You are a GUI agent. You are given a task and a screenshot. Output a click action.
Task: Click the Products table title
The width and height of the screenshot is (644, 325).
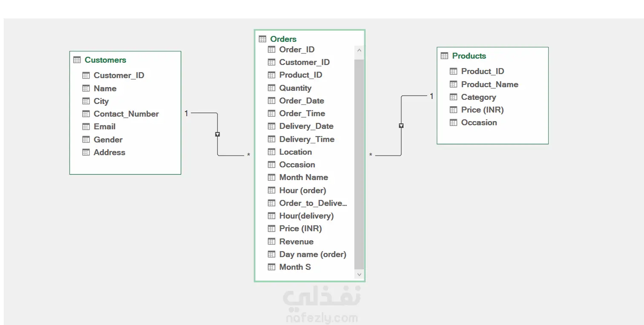pyautogui.click(x=469, y=56)
